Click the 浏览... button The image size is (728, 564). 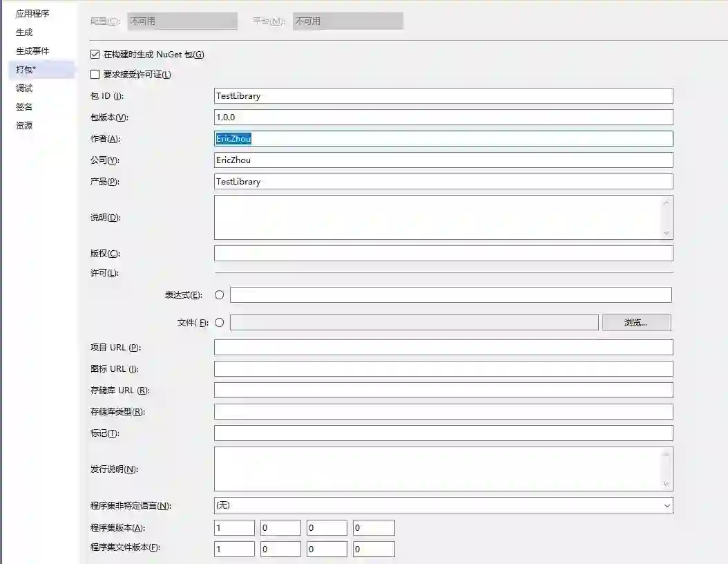click(x=637, y=322)
